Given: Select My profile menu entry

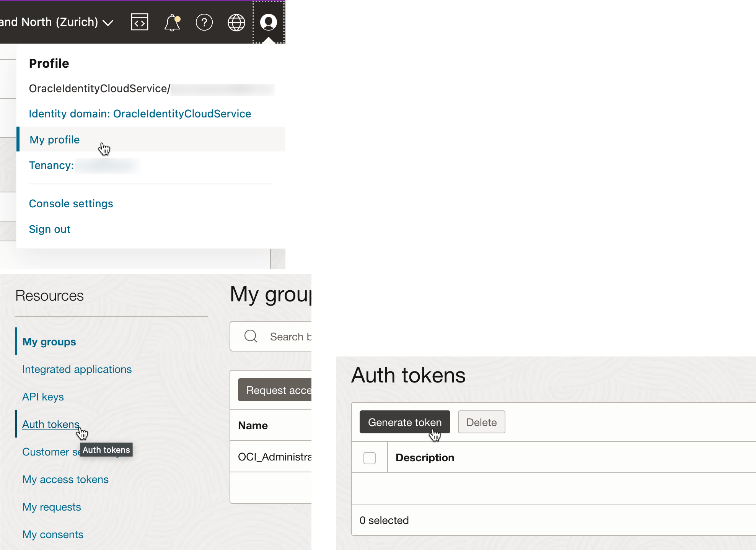Looking at the screenshot, I should coord(55,140).
